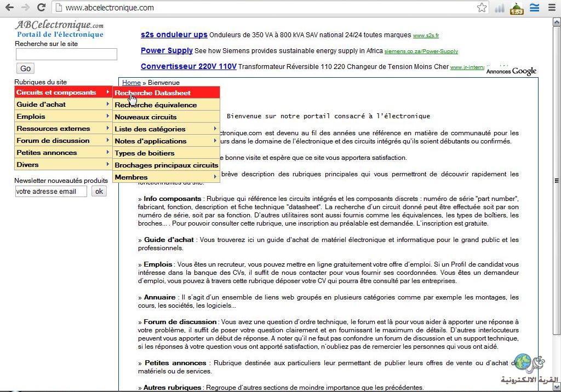Click the 'Bienvenue sur notre portail' welcome heading
This screenshot has height=392, width=561.
coord(329,116)
